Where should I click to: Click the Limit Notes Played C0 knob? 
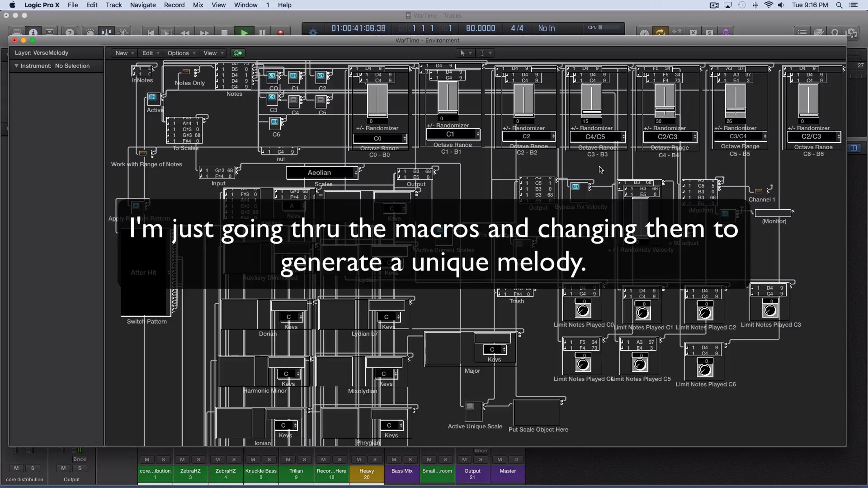(583, 310)
